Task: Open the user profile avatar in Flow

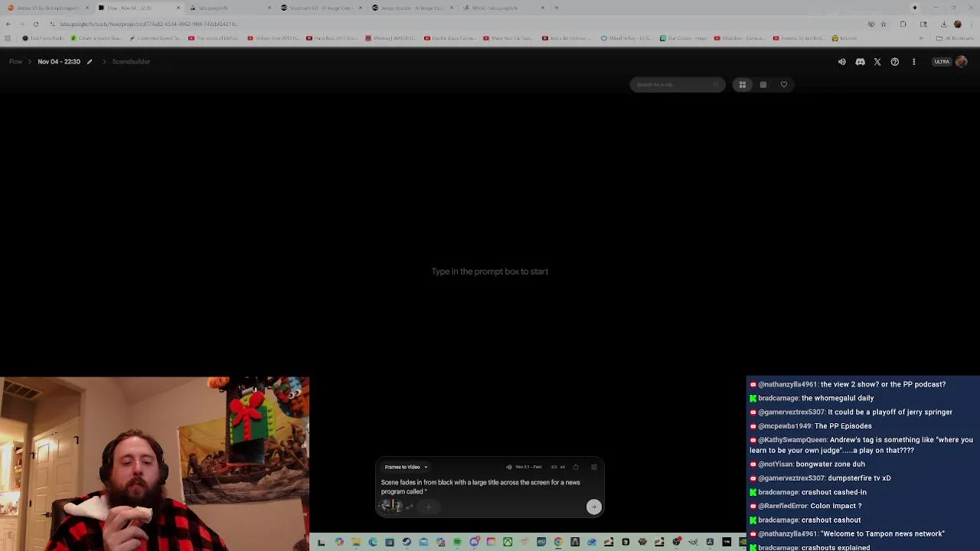Action: pos(962,62)
